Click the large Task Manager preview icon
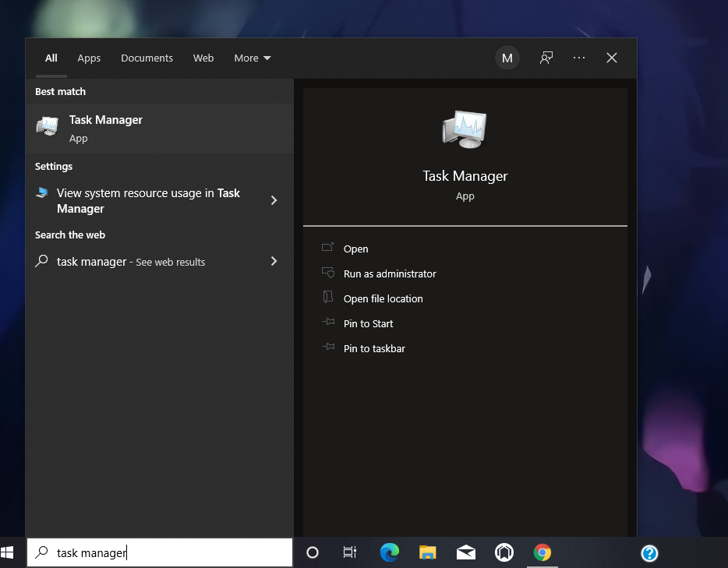The height and width of the screenshot is (568, 728). [465, 129]
